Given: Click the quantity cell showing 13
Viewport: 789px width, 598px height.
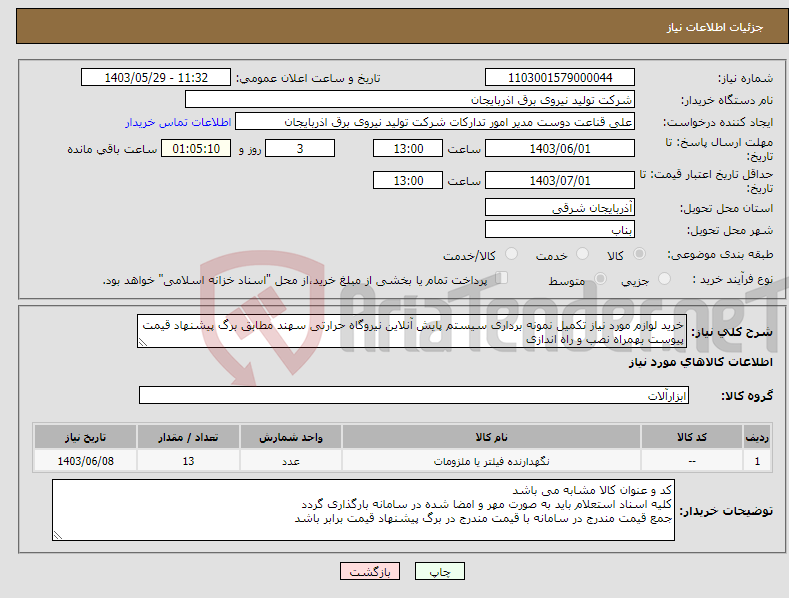Looking at the screenshot, I should click(x=188, y=461).
